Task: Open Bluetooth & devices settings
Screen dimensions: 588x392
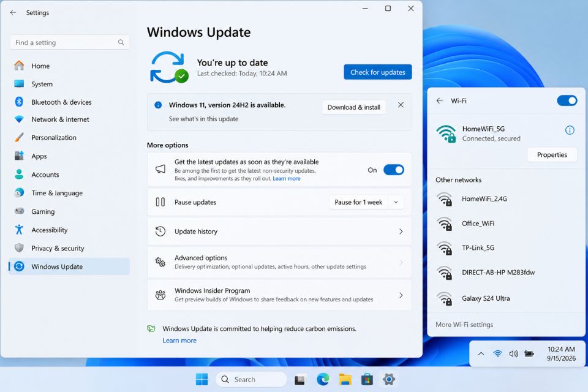Action: point(69,102)
